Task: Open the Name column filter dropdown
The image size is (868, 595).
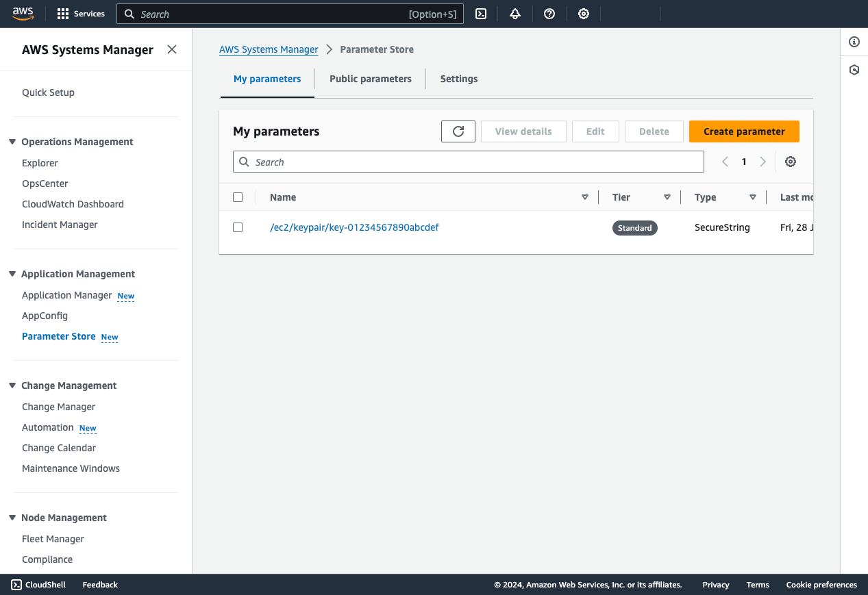Action: coord(585,197)
